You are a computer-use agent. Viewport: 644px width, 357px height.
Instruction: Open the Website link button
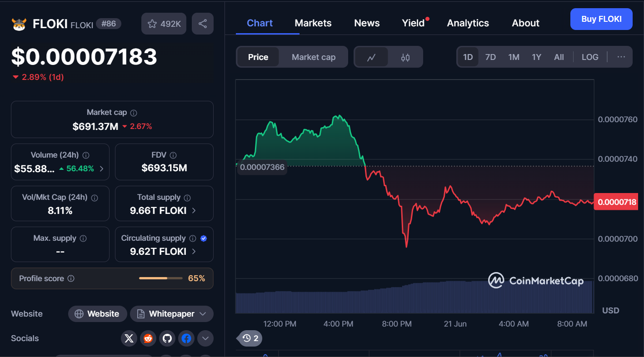pos(97,314)
